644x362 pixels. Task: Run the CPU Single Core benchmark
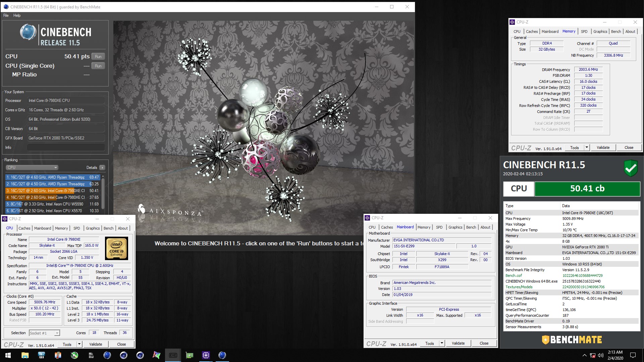pyautogui.click(x=98, y=66)
